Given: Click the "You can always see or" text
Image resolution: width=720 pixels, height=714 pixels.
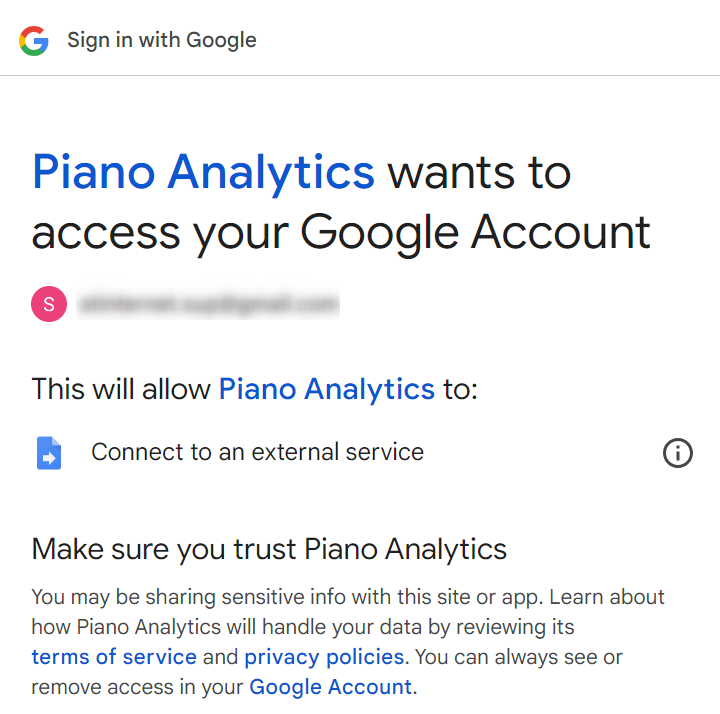Looking at the screenshot, I should tap(520, 657).
